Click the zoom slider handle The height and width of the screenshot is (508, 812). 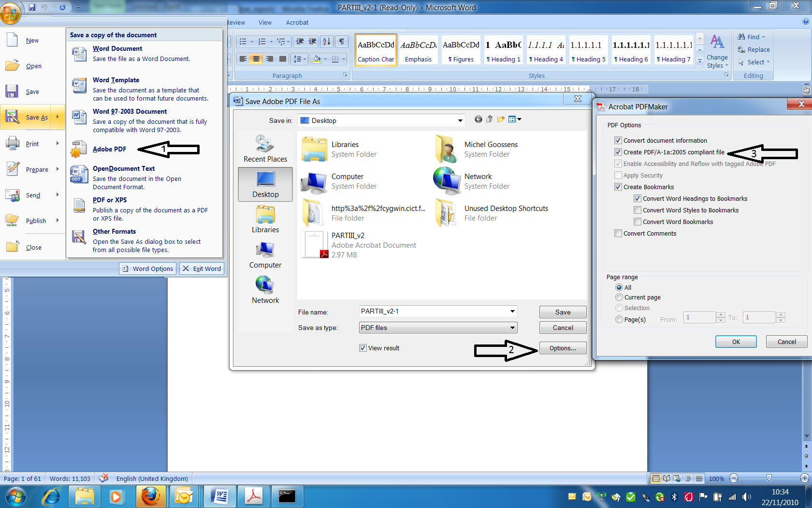point(769,478)
